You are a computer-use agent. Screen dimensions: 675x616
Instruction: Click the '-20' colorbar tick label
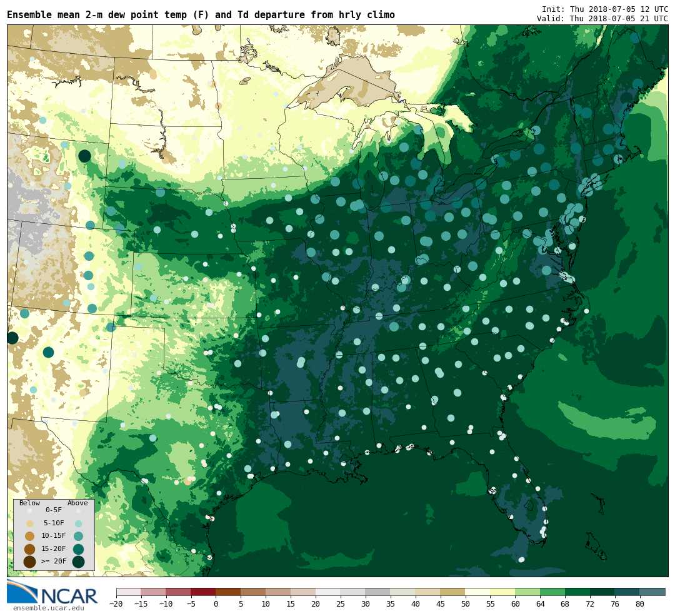pyautogui.click(x=116, y=604)
